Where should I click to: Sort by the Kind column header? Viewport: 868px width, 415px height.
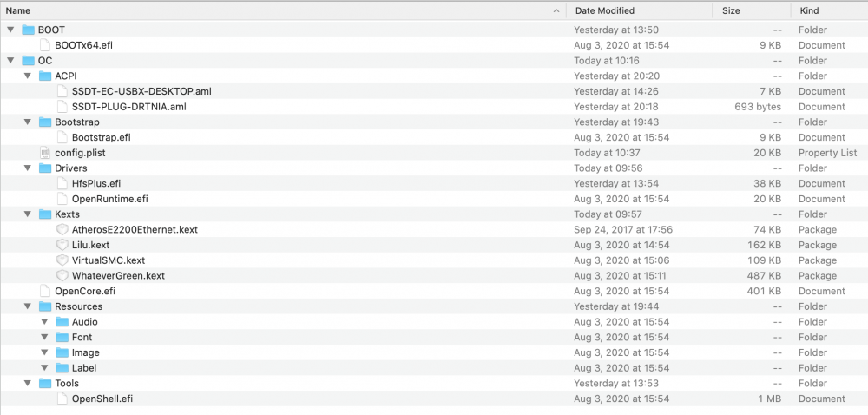click(829, 10)
